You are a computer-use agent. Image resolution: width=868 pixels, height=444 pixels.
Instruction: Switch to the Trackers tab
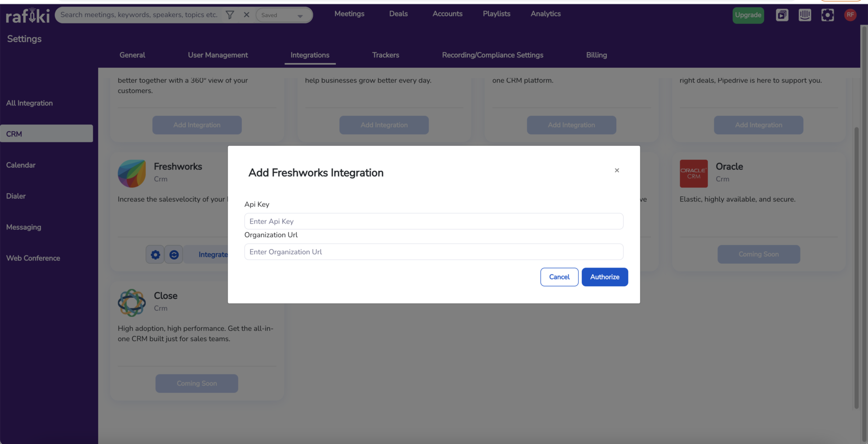[385, 55]
